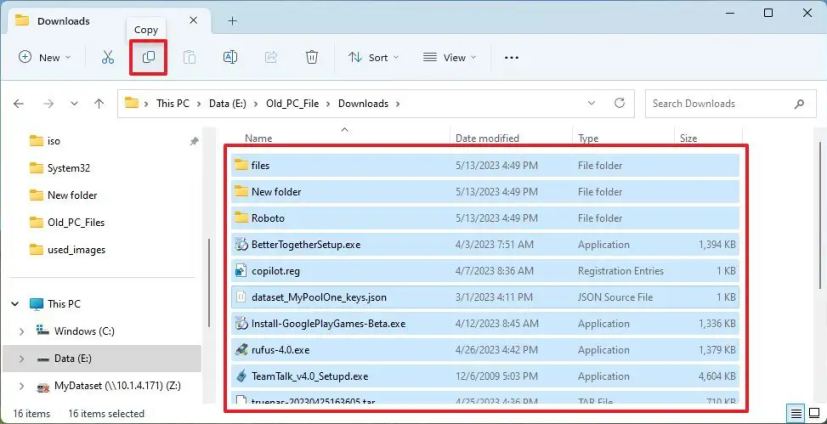The image size is (827, 424).
Task: Click the Search Downloads input field
Action: [730, 103]
